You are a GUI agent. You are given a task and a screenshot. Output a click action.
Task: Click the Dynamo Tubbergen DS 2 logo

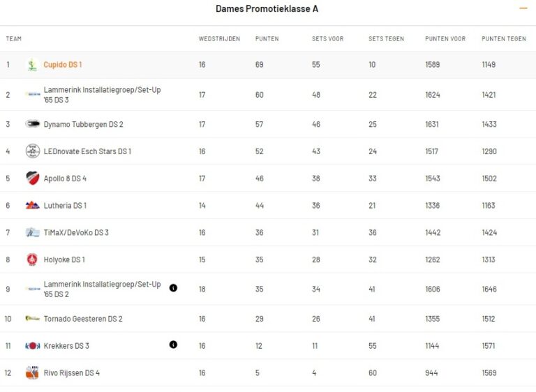tap(33, 124)
